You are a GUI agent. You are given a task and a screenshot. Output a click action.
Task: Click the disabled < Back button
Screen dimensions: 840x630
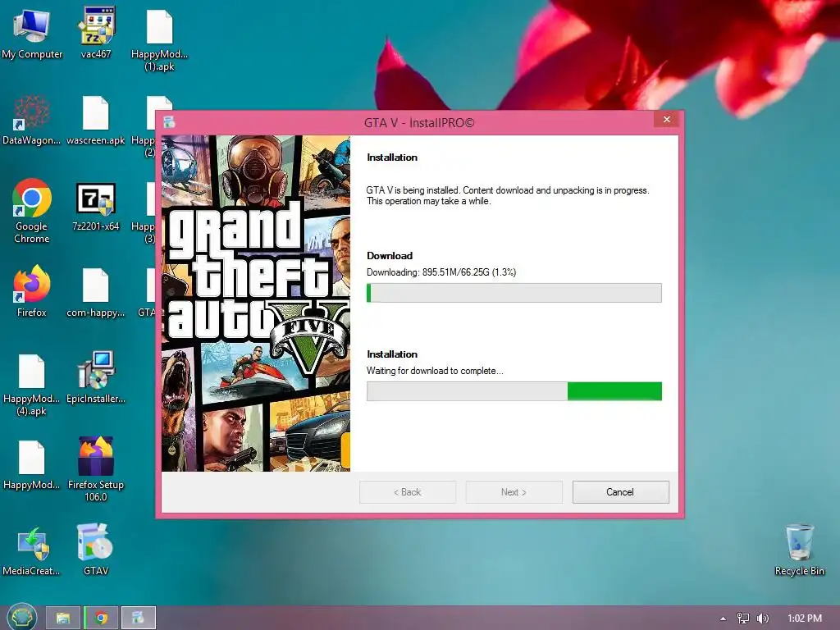click(x=407, y=492)
